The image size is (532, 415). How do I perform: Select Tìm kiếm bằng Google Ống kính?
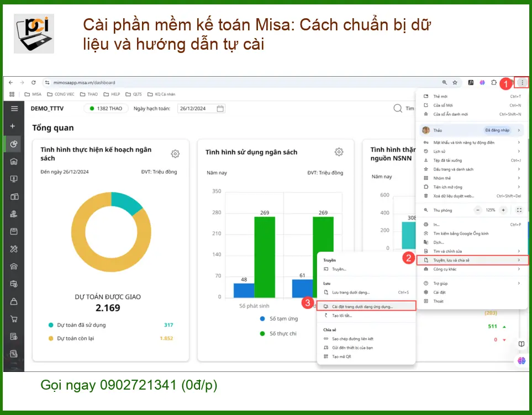[x=472, y=233]
